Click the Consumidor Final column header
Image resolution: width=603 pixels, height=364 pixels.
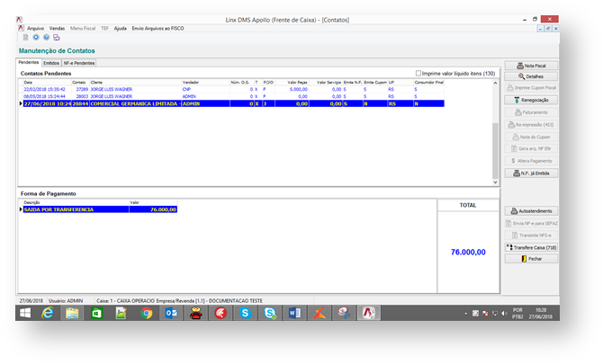[x=428, y=82]
